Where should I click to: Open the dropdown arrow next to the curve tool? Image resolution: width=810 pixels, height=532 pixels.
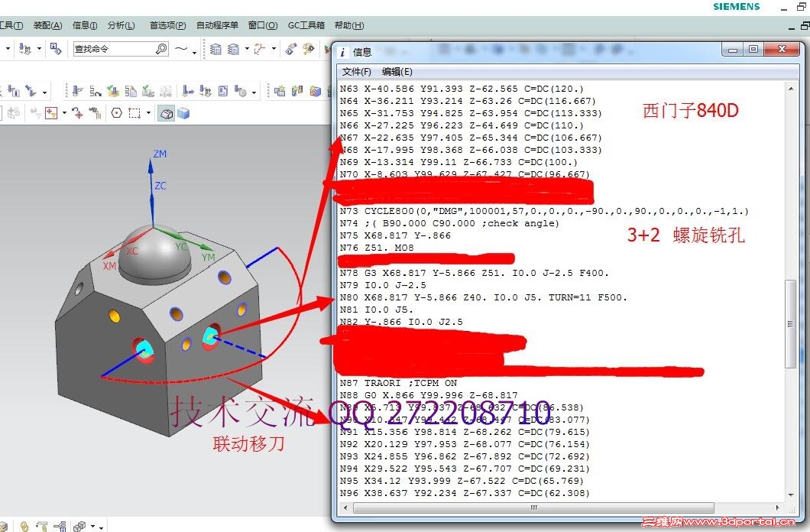[x=194, y=52]
